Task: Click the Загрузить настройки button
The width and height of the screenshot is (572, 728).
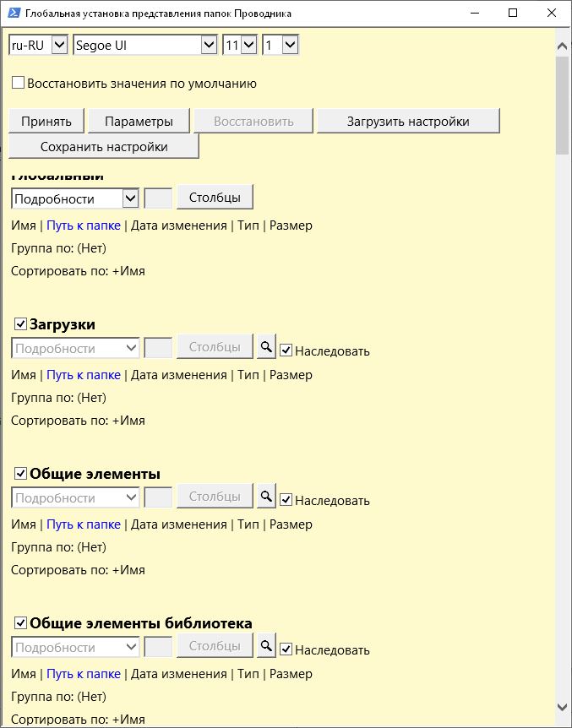Action: coord(408,121)
